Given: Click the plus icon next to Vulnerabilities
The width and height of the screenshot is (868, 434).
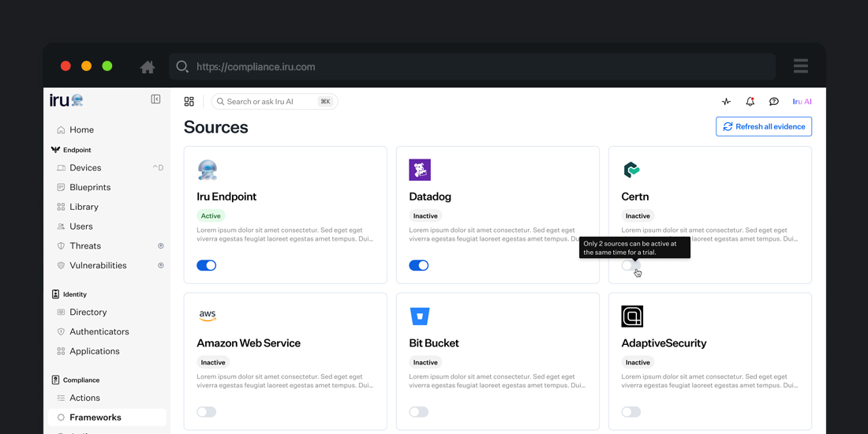Looking at the screenshot, I should (160, 265).
